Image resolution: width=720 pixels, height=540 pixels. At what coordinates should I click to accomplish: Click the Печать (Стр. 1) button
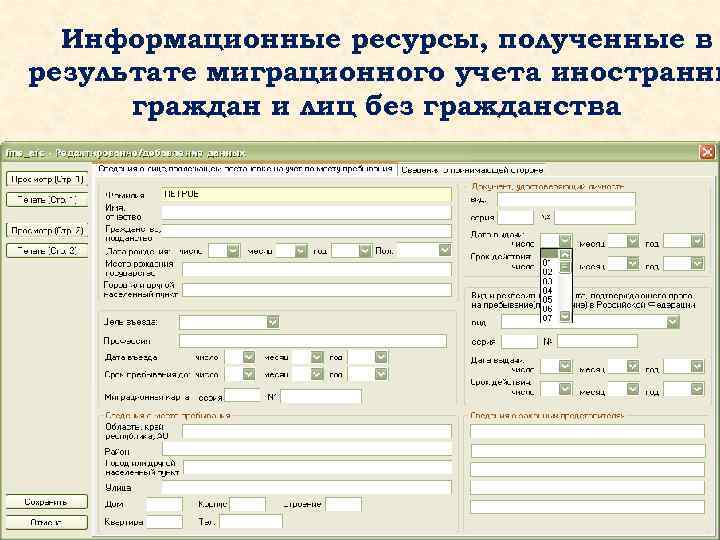coord(47,200)
